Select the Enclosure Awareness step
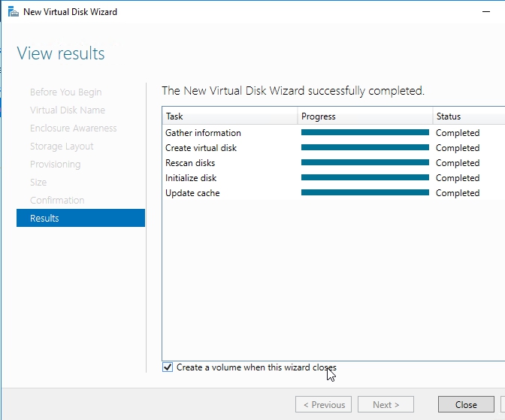Viewport: 505px width, 420px height. pyautogui.click(x=74, y=128)
